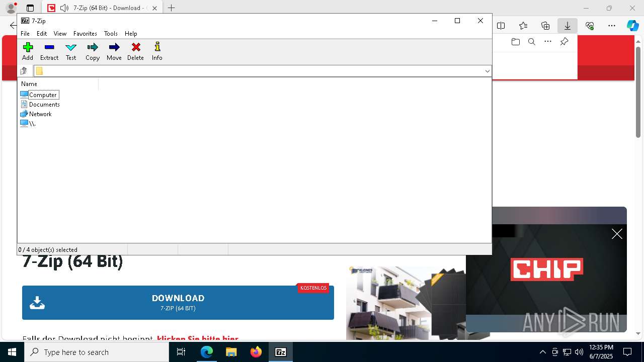Click the 7-Zip taskbar icon

coord(280,352)
